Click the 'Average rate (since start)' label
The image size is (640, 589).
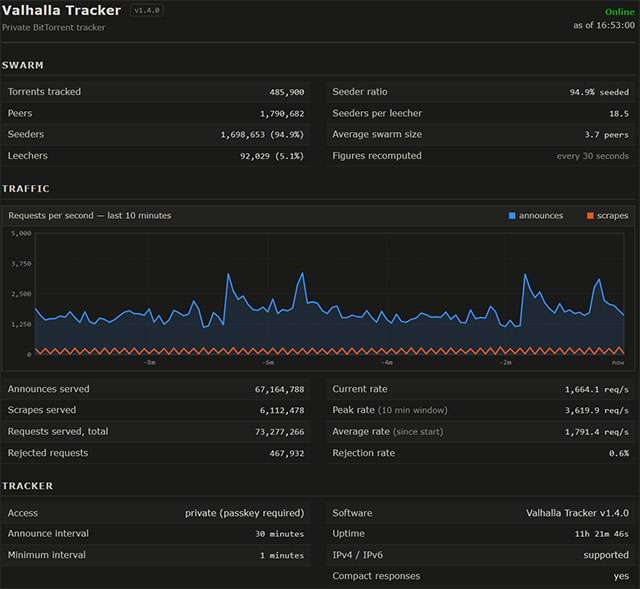[387, 431]
